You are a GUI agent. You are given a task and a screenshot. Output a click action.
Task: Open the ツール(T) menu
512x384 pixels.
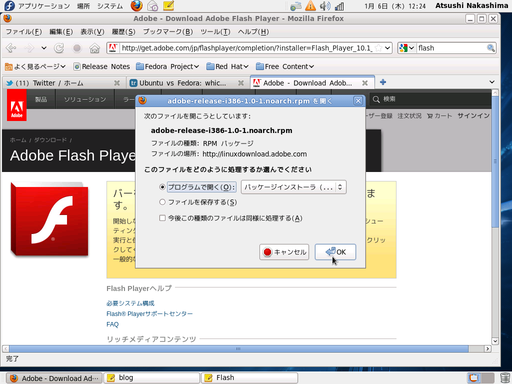[x=215, y=32]
